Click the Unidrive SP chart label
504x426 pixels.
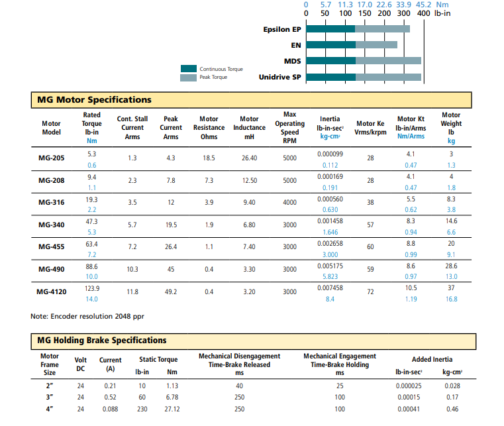(x=280, y=77)
